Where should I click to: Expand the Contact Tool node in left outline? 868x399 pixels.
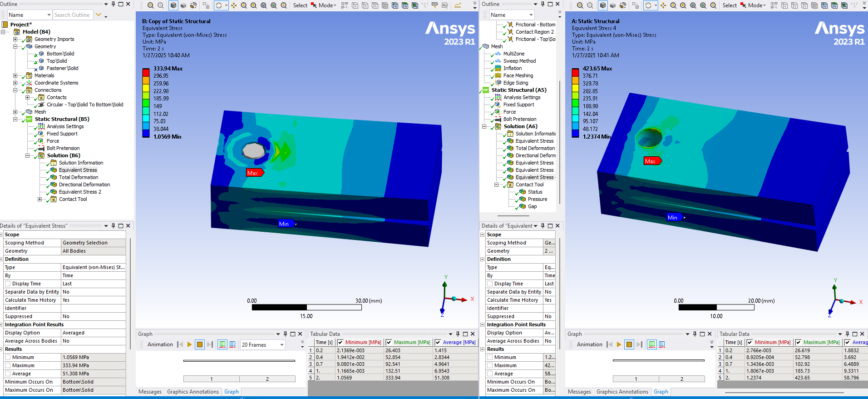pyautogui.click(x=39, y=199)
